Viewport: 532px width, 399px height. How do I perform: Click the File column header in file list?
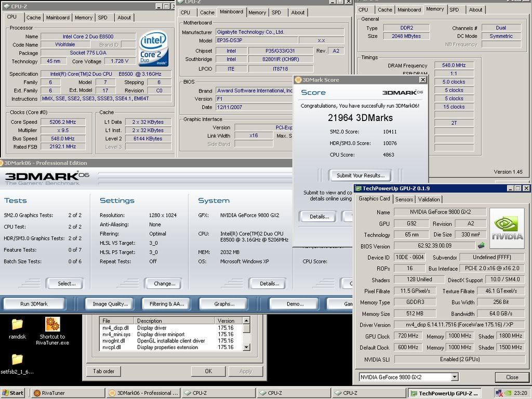(x=117, y=321)
